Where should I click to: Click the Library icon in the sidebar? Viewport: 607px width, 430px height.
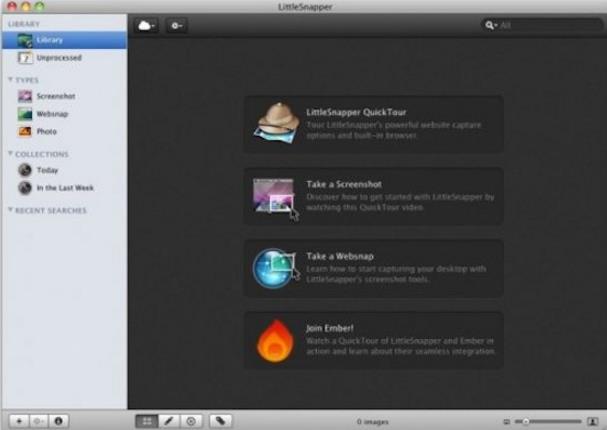click(x=25, y=40)
